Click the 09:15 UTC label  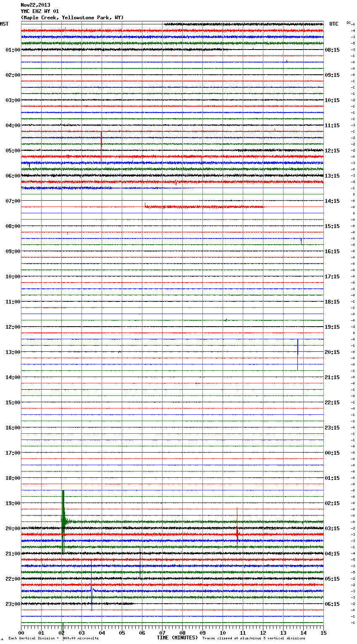point(332,75)
